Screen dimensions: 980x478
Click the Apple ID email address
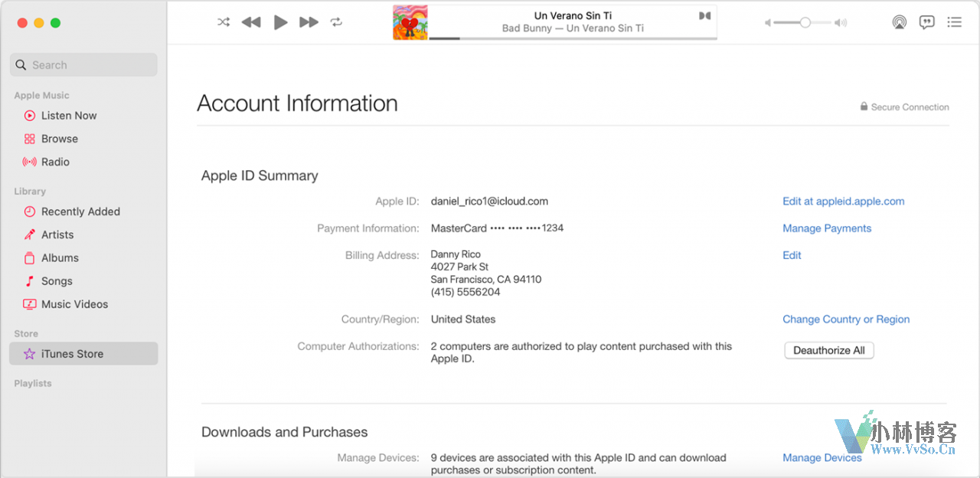pos(489,201)
